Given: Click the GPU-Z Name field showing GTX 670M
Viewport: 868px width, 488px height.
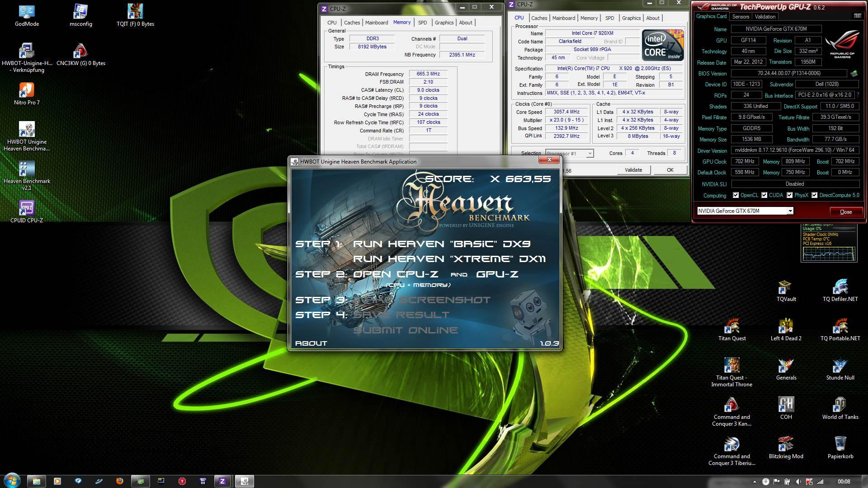Looking at the screenshot, I should click(776, 29).
